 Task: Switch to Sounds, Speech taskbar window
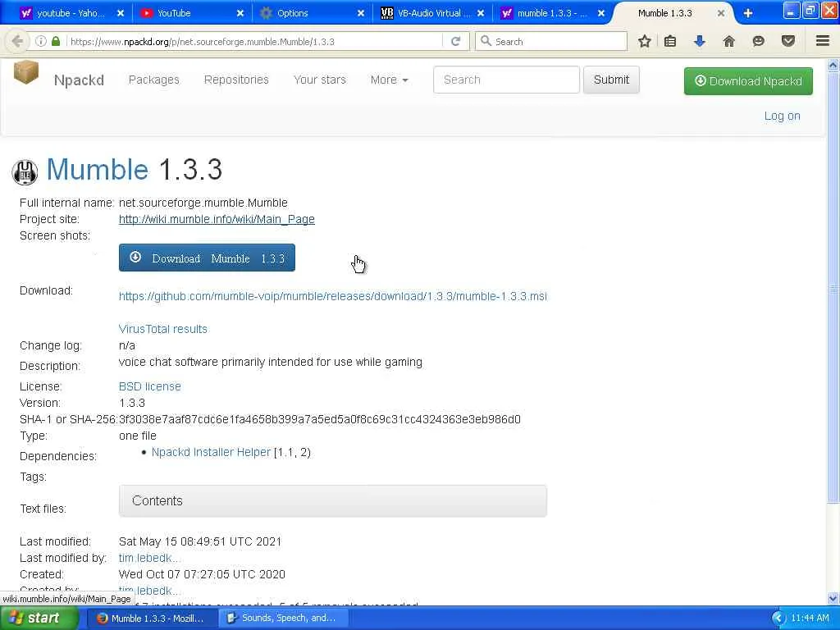point(283,619)
